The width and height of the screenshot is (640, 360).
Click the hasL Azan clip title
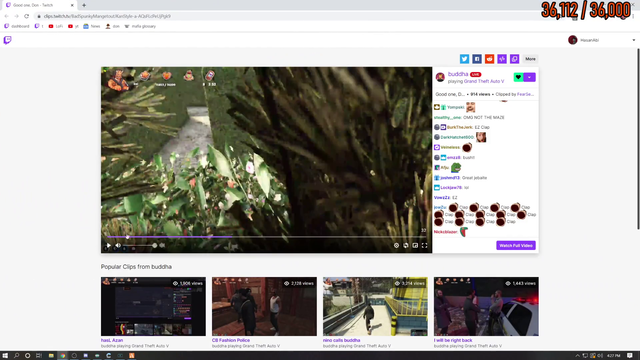coord(112,340)
